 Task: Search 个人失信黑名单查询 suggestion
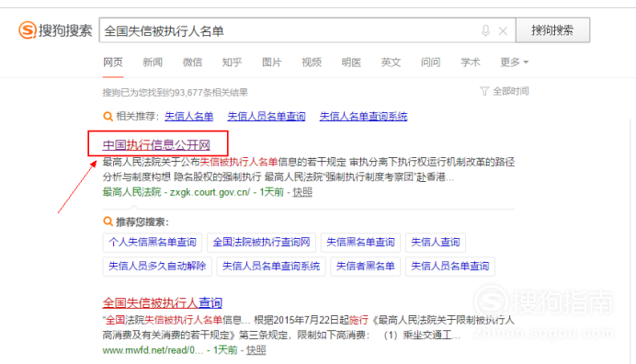153,243
